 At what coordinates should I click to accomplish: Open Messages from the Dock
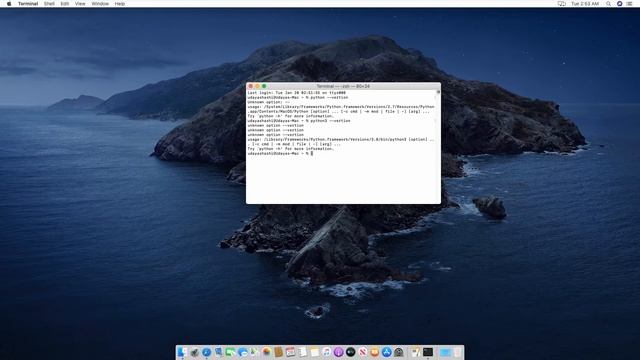coord(242,352)
